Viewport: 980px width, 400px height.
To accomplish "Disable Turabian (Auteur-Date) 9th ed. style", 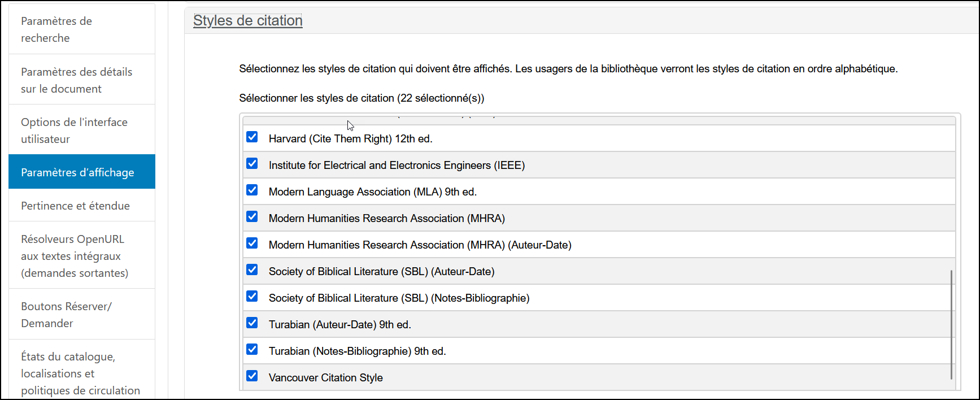I will click(252, 323).
